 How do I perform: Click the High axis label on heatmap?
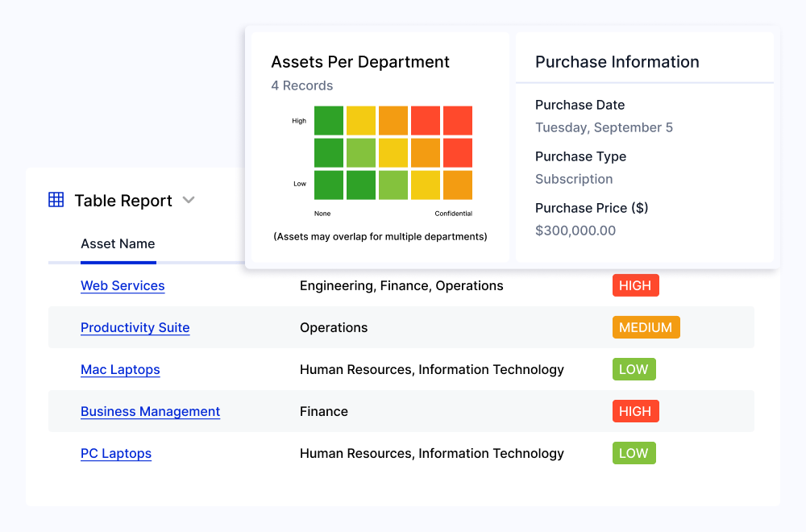coord(299,121)
